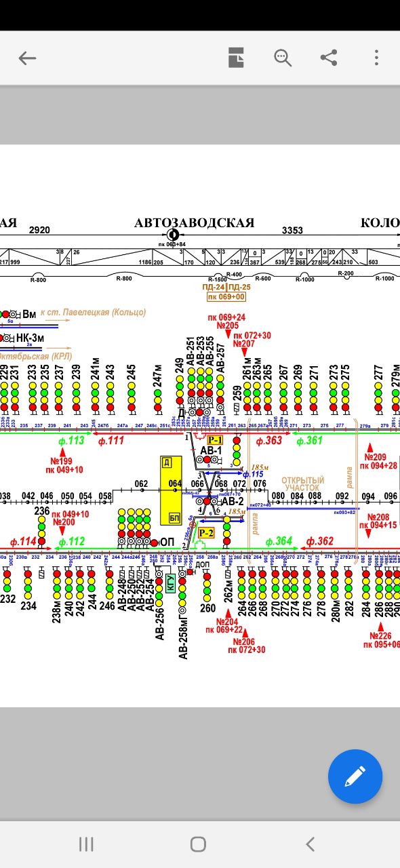400x868 pixels.
Task: Tap the green label ф.112
Action: pos(72,541)
